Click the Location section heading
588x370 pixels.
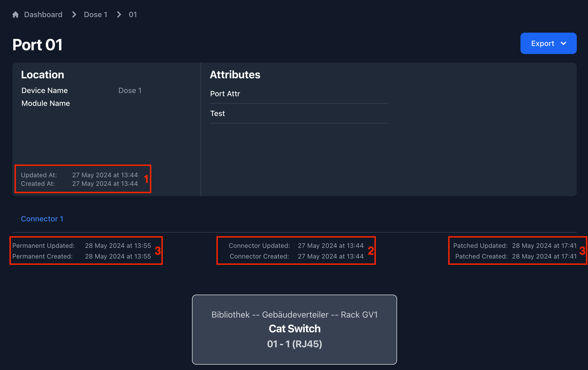[x=42, y=75]
